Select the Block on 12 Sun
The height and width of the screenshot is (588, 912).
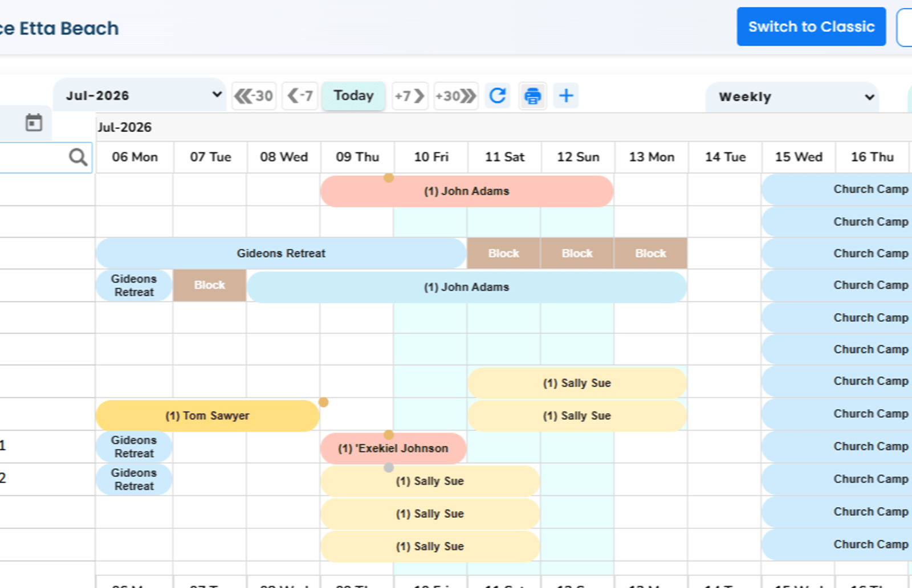click(577, 254)
